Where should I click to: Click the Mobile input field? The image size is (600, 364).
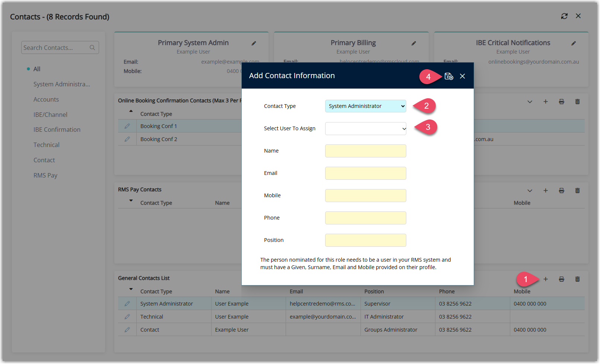click(366, 195)
